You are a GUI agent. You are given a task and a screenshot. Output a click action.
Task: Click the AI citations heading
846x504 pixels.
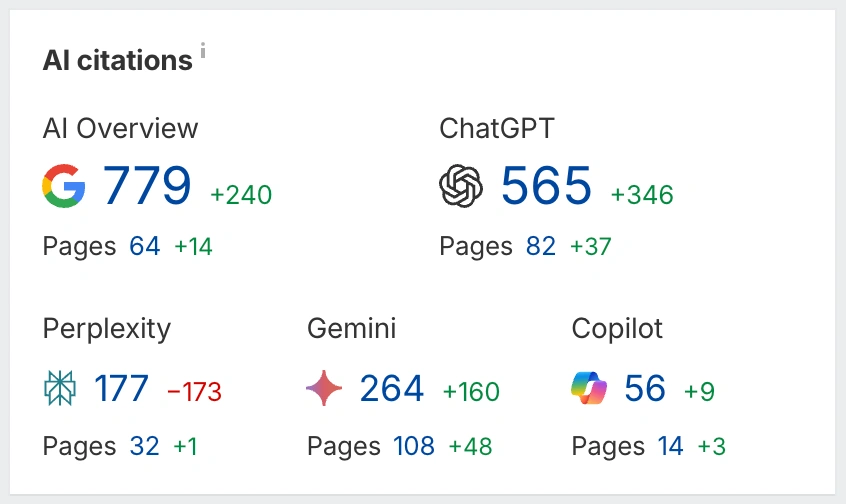click(x=117, y=61)
